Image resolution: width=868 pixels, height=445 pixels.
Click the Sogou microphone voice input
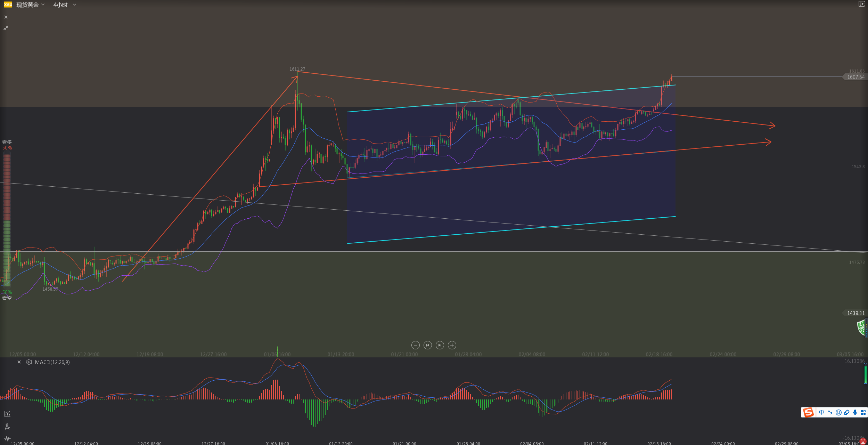[x=855, y=413]
